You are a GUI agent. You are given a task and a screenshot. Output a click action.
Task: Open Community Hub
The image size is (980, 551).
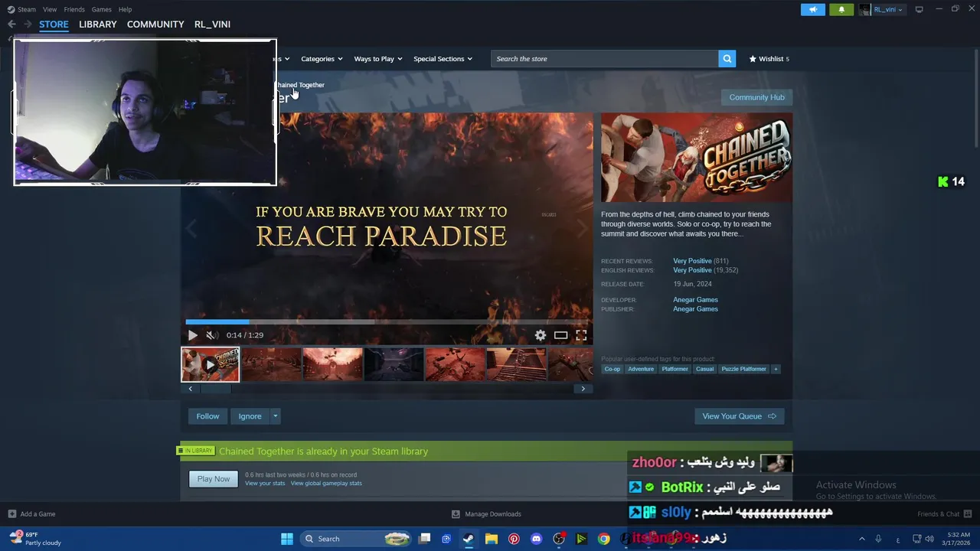pos(756,97)
